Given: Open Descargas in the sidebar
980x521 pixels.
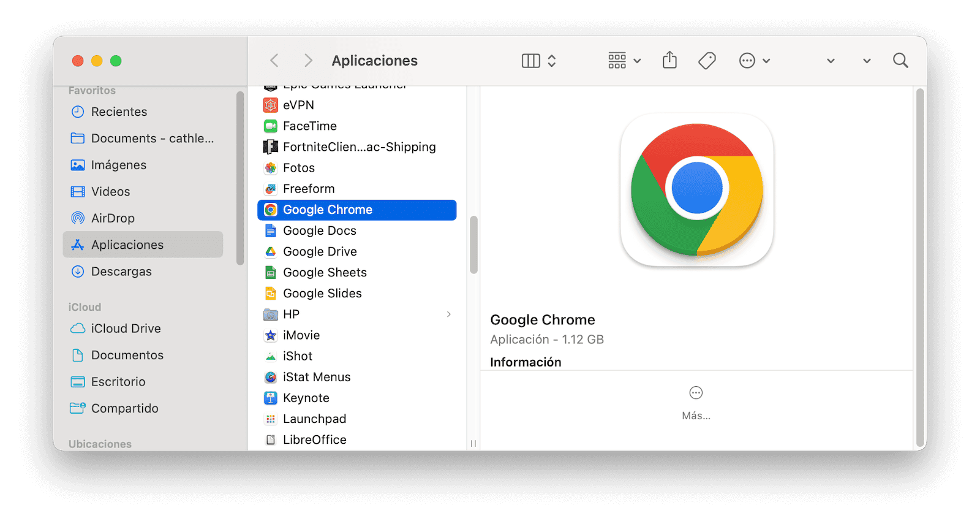Looking at the screenshot, I should point(143,271).
